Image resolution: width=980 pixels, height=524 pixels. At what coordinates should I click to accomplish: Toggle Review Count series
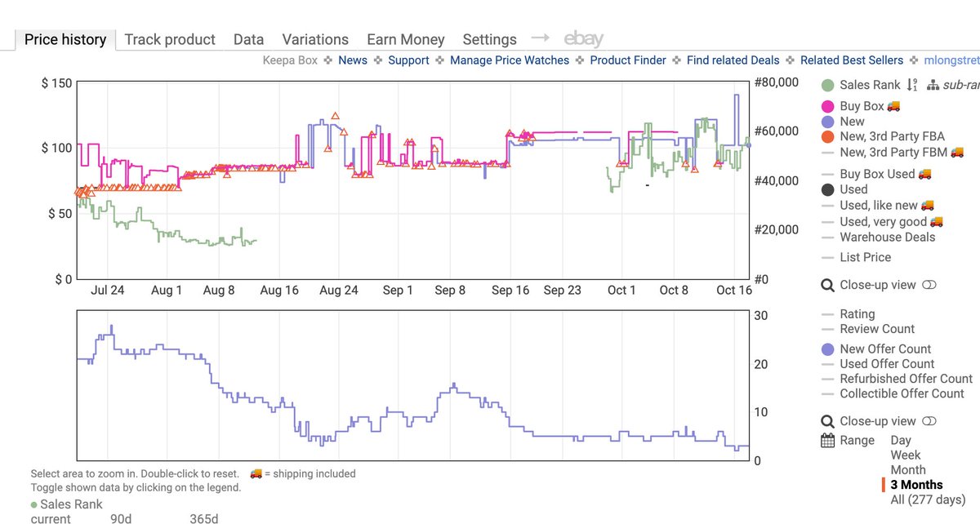pos(867,329)
